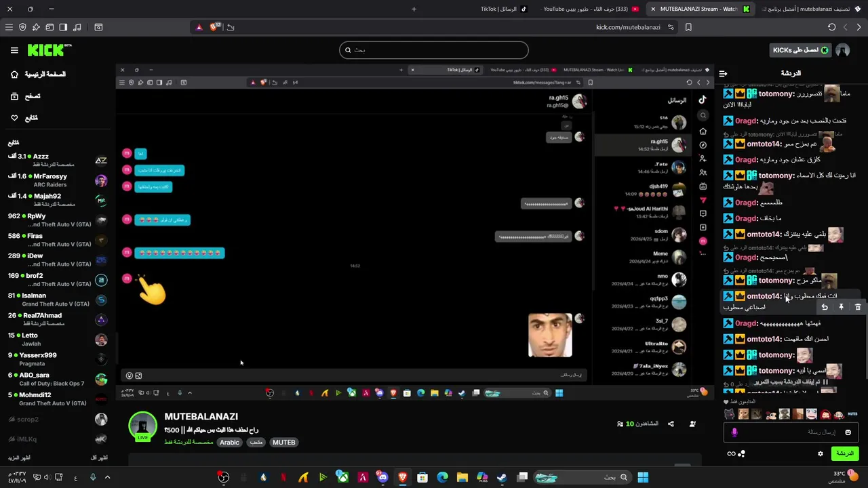
Task: Select the MUTEB emote in chat
Action: tap(852, 414)
